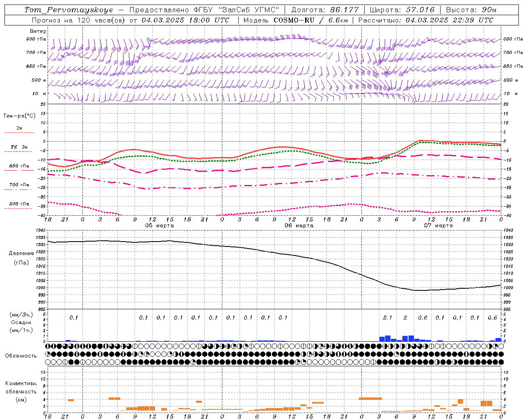
Task: Click the 06 марта date label
Action: (299, 226)
